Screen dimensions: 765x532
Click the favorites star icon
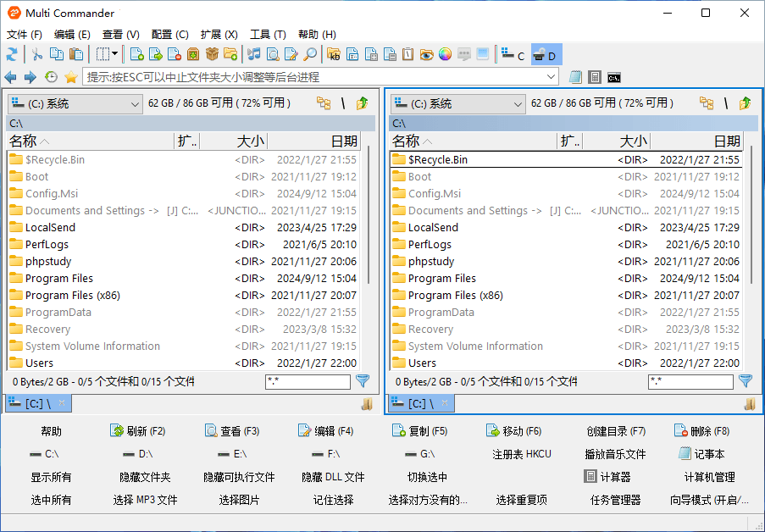[70, 77]
